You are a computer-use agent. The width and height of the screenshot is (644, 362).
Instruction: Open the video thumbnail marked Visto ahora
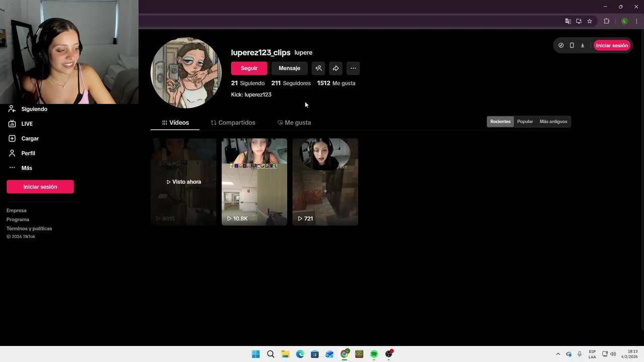[x=184, y=182]
